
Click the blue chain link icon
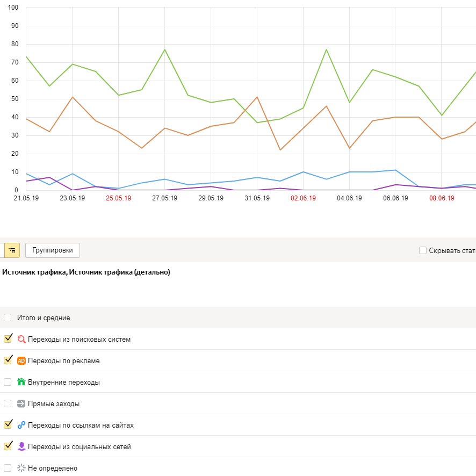click(21, 425)
